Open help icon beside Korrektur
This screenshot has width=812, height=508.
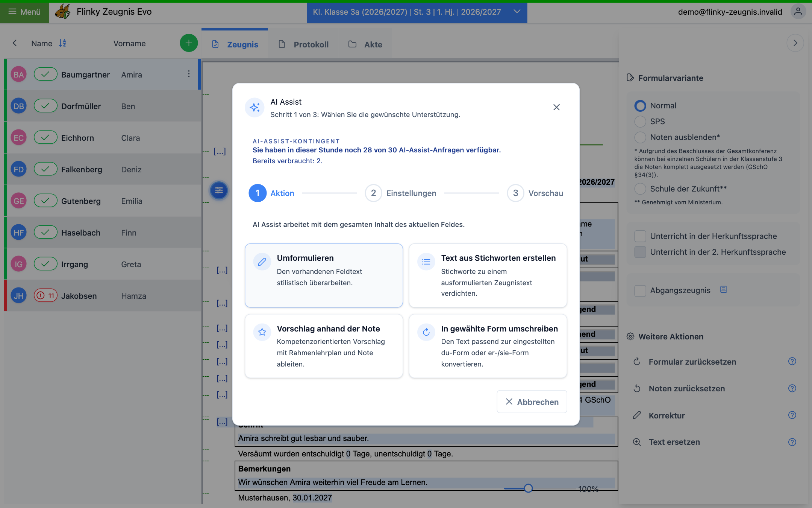tap(792, 415)
